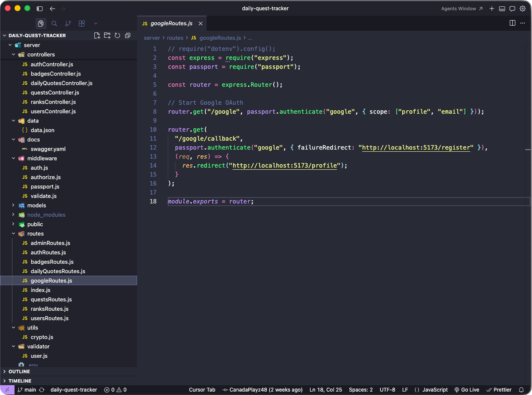Image resolution: width=532 pixels, height=395 pixels.
Task: Collapse all folders in explorer
Action: pyautogui.click(x=128, y=36)
